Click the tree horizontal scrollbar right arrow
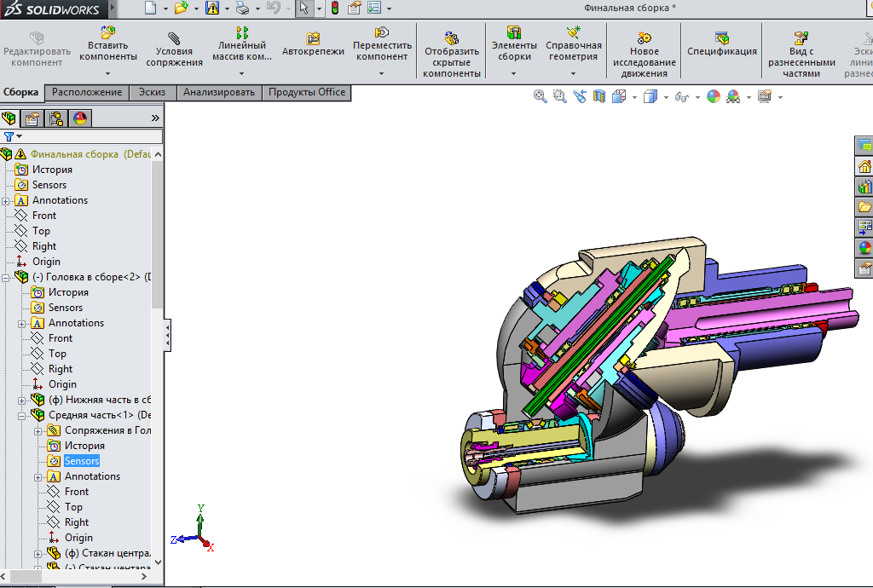This screenshot has width=873, height=588. (144, 577)
